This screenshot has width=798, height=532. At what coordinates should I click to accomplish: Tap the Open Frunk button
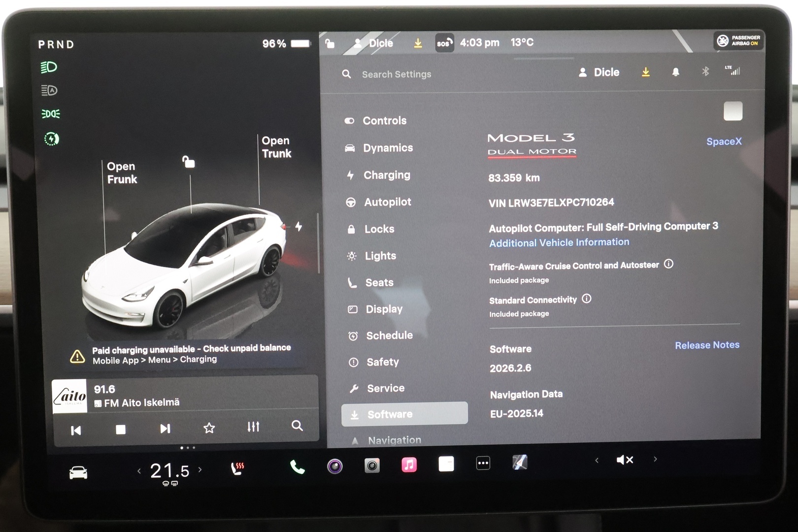[x=122, y=173]
